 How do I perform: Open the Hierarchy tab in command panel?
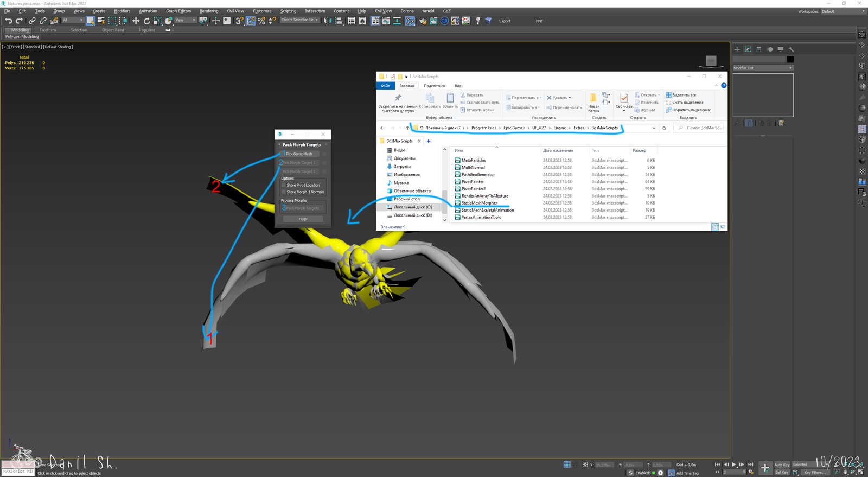pos(759,49)
